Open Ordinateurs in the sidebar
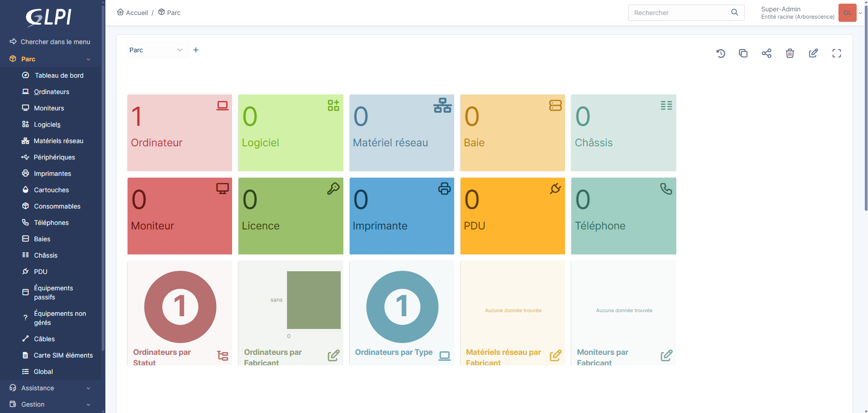Image resolution: width=868 pixels, height=413 pixels. 51,92
